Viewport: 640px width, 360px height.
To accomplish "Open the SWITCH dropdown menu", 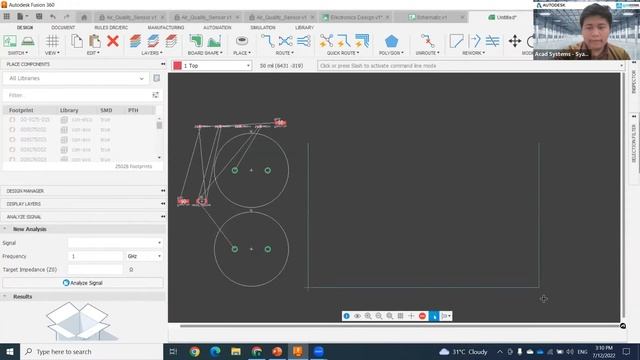I will coord(18,53).
